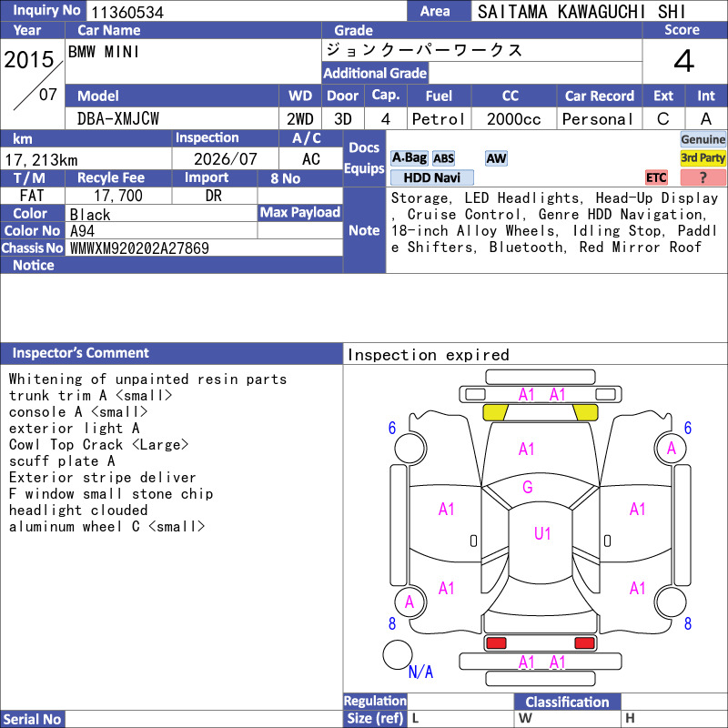Click the fuel value Petrol

[439, 119]
